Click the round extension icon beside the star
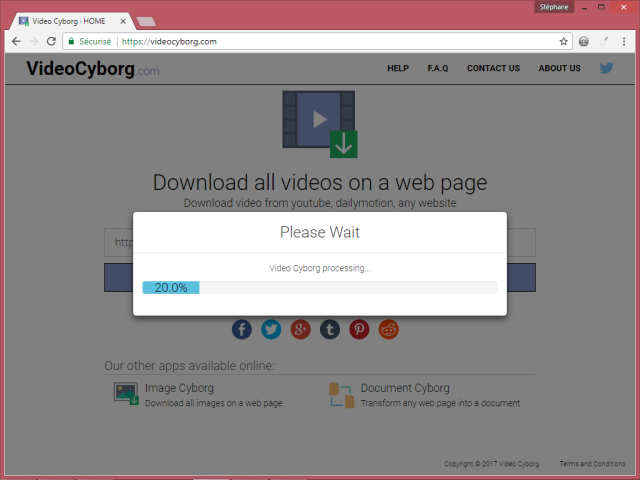640x480 pixels. point(584,41)
